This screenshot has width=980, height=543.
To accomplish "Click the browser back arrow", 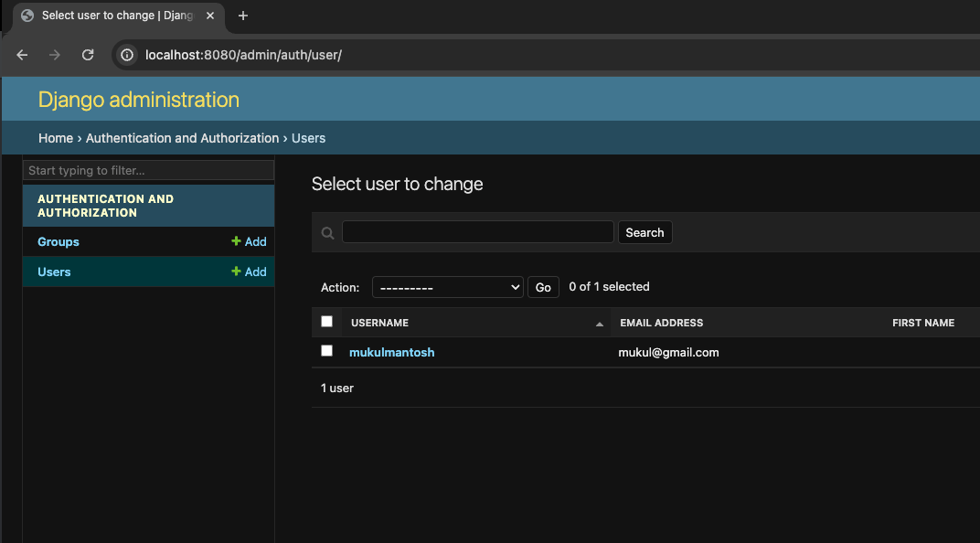I will (22, 55).
